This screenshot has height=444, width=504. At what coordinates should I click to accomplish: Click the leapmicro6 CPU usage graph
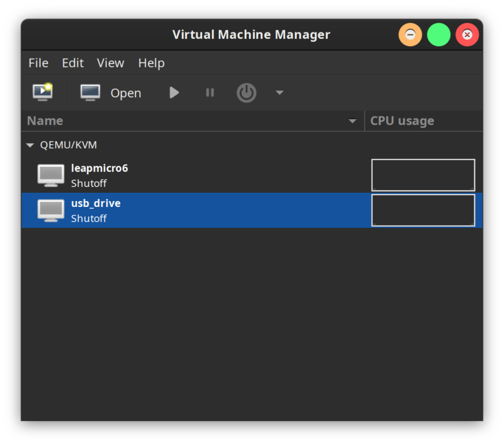(423, 175)
